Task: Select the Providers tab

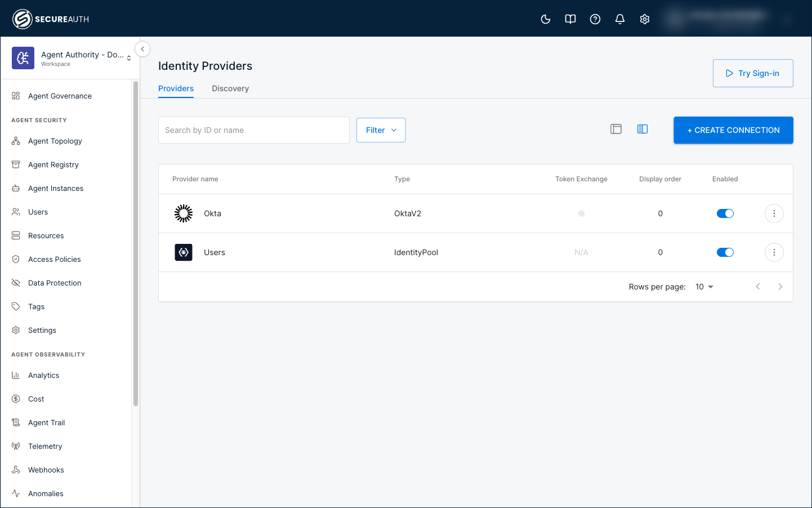Action: (x=176, y=88)
